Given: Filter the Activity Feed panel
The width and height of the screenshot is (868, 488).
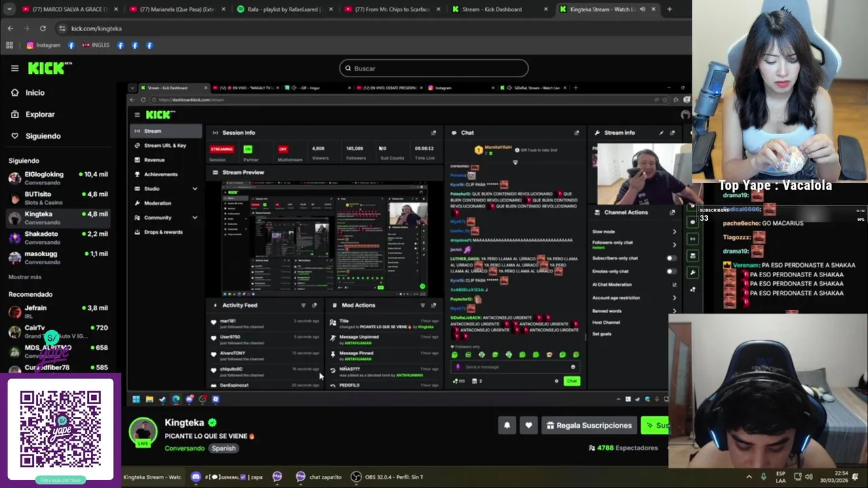Looking at the screenshot, I should click(x=303, y=306).
